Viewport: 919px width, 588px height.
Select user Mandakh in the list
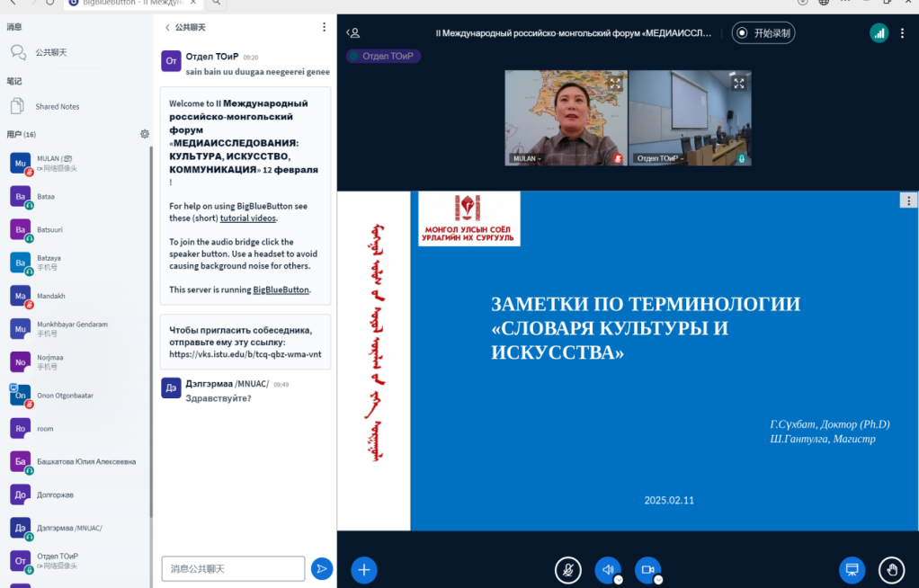pyautogui.click(x=76, y=296)
